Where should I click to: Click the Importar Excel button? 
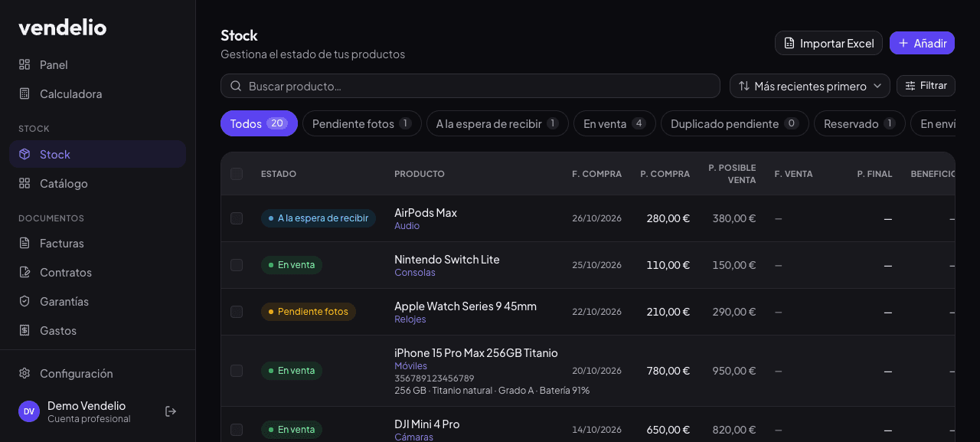[x=828, y=43]
